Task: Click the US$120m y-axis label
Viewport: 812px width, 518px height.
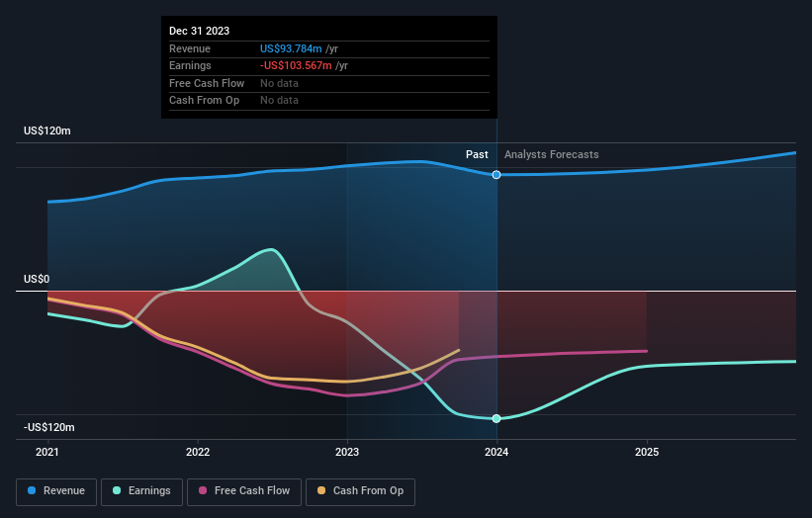Action: coord(47,130)
